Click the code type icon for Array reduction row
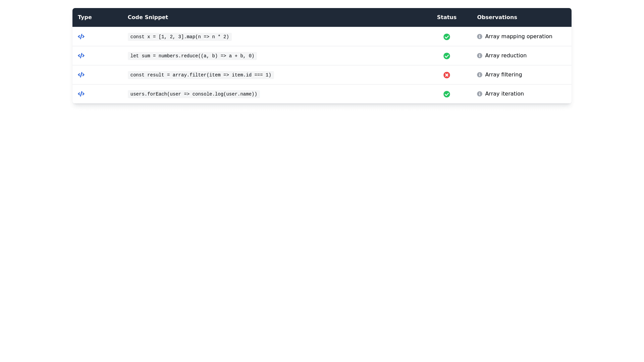The width and height of the screenshot is (644, 362). pyautogui.click(x=81, y=56)
